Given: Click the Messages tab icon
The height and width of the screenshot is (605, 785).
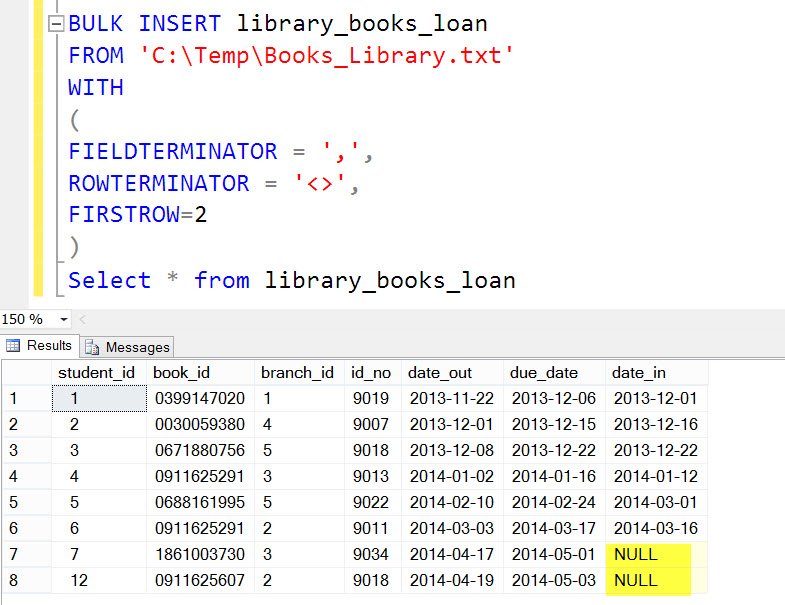Looking at the screenshot, I should pos(92,347).
